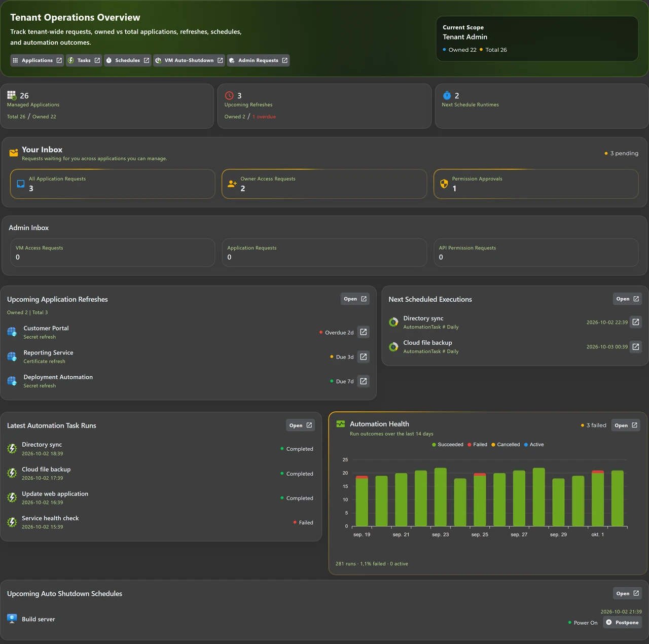Screen dimensions: 649x644
Task: Open the Owner Access Requests card
Action: tap(324, 184)
